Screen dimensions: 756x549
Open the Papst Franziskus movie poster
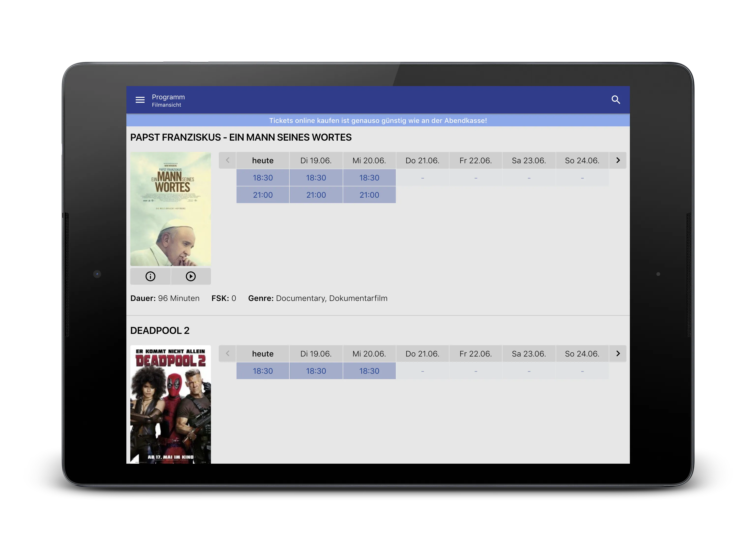170,209
